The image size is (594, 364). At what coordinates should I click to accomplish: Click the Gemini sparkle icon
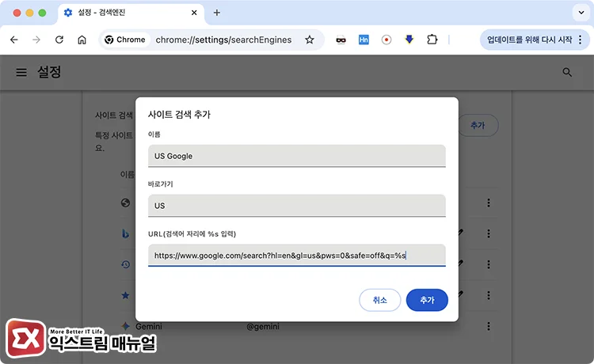click(125, 326)
